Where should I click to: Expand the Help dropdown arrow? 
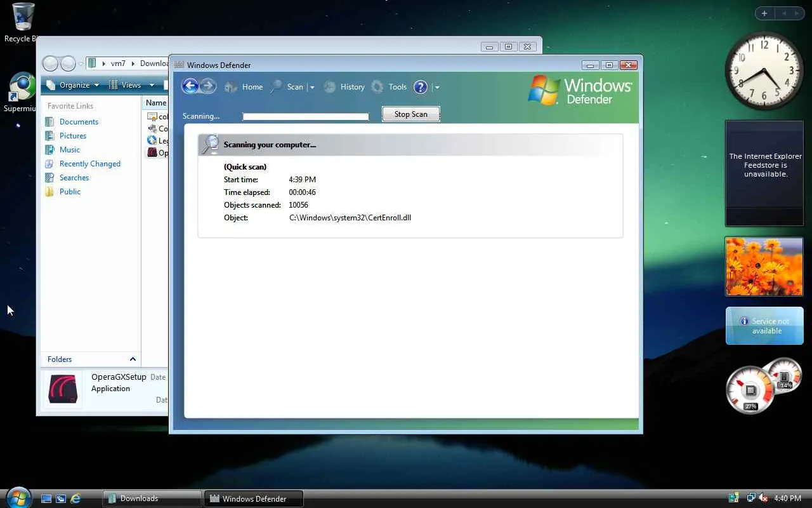pos(437,88)
